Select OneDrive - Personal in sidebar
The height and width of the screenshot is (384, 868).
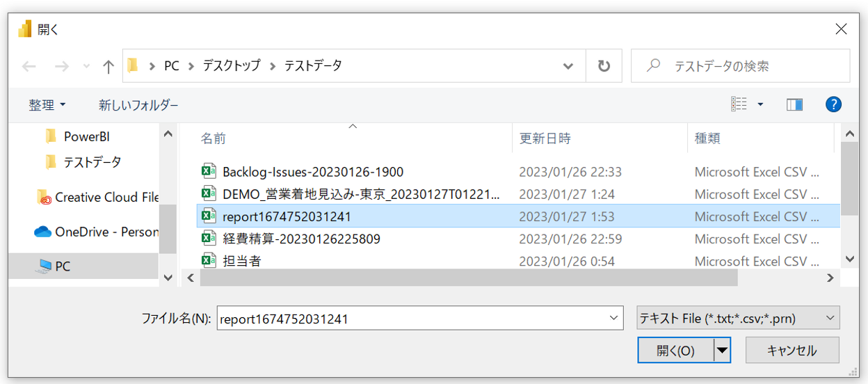click(x=96, y=232)
